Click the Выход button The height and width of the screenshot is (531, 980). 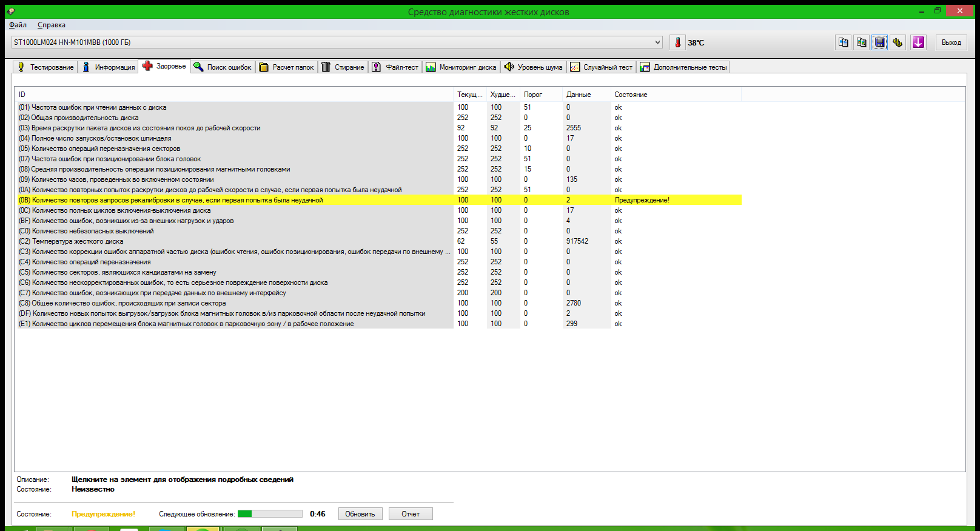tap(951, 42)
